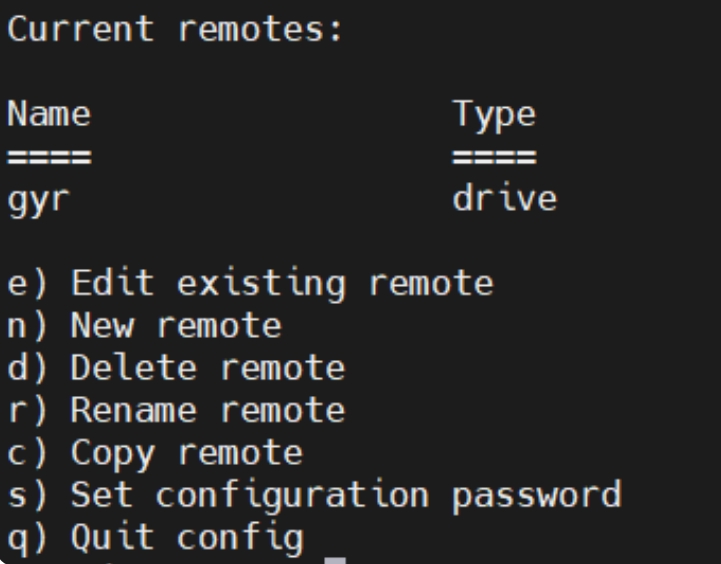Click the 'd)' key shortcut label
721x564 pixels.
[x=27, y=368]
